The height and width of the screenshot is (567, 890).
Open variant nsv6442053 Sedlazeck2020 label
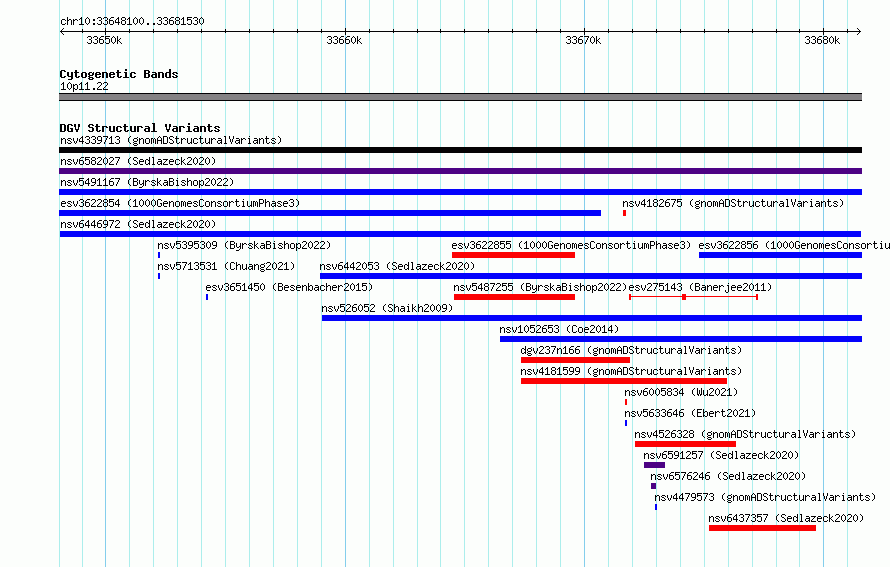(x=397, y=266)
